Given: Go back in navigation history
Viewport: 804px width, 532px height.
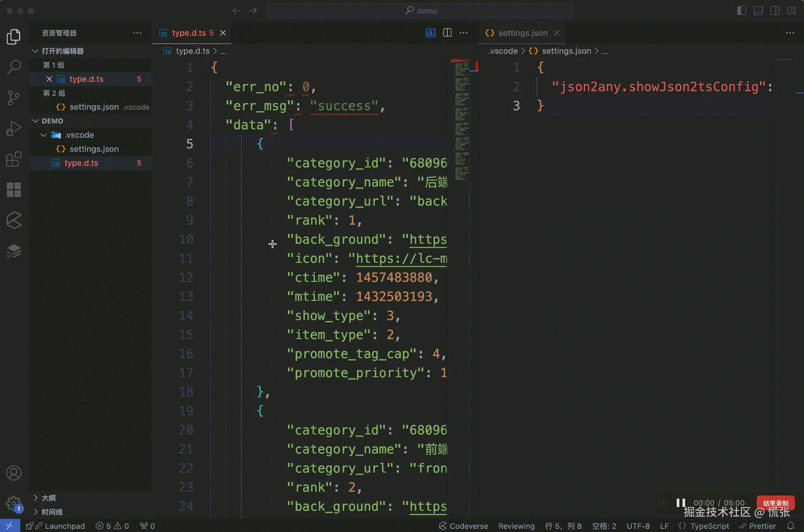Looking at the screenshot, I should [236, 10].
